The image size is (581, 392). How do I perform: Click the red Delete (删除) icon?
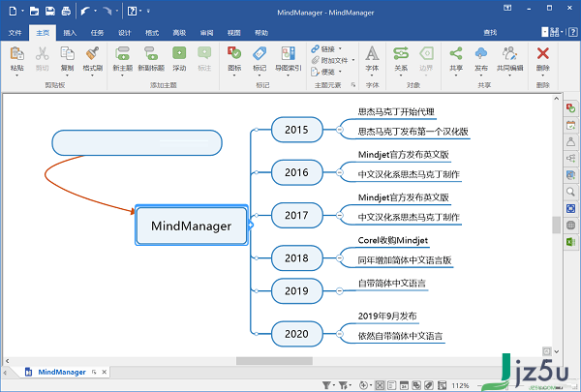pos(543,53)
